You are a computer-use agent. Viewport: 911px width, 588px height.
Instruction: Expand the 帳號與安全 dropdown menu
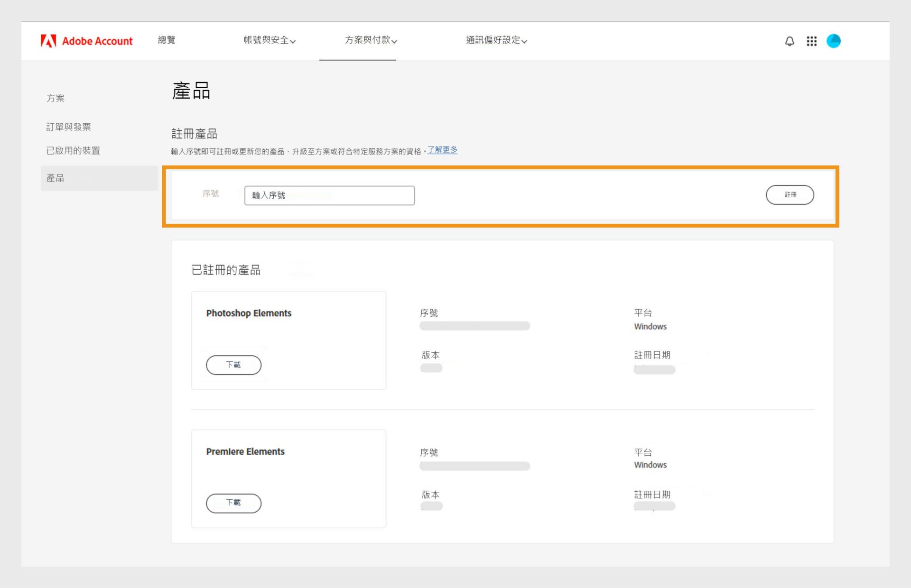pos(270,40)
